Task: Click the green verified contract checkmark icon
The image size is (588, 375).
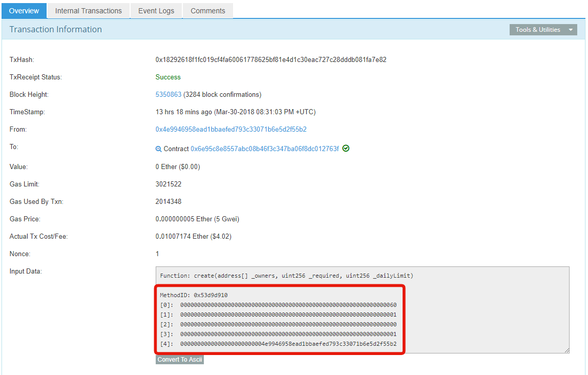Action: point(346,148)
